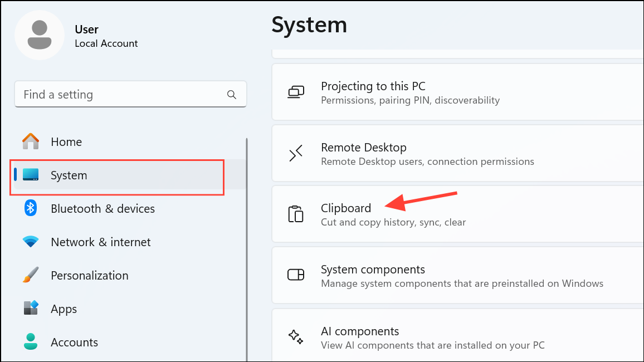This screenshot has width=644, height=362.
Task: Click the Personalization paintbrush icon
Action: tap(31, 275)
